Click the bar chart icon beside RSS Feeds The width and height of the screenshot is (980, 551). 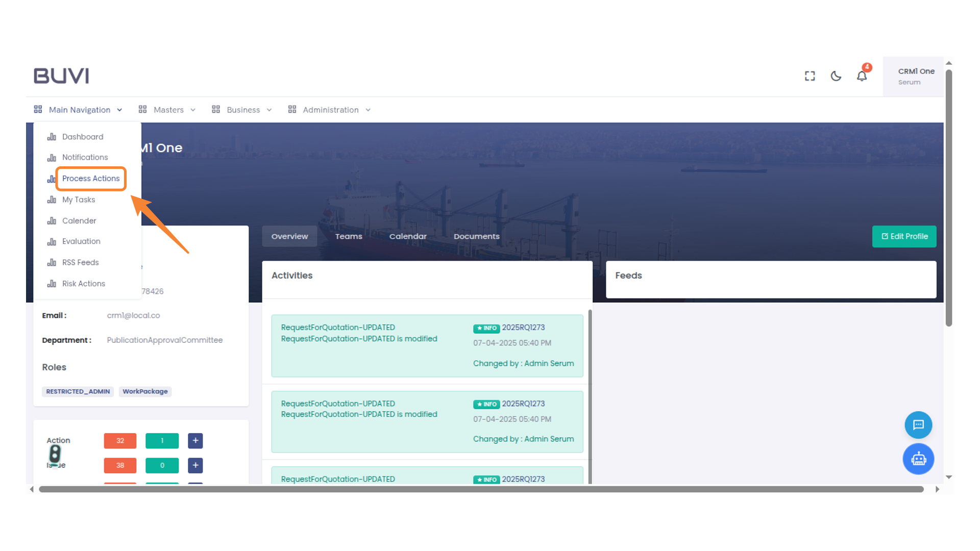tap(52, 262)
